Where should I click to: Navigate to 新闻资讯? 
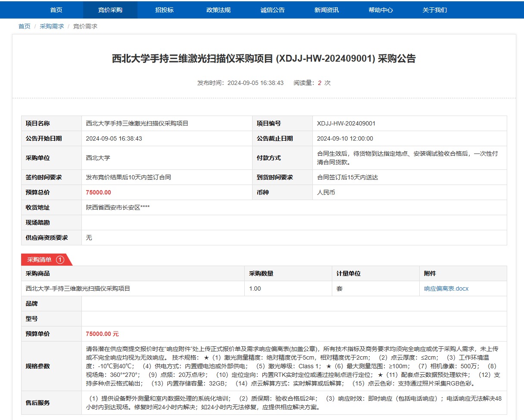tap(326, 10)
